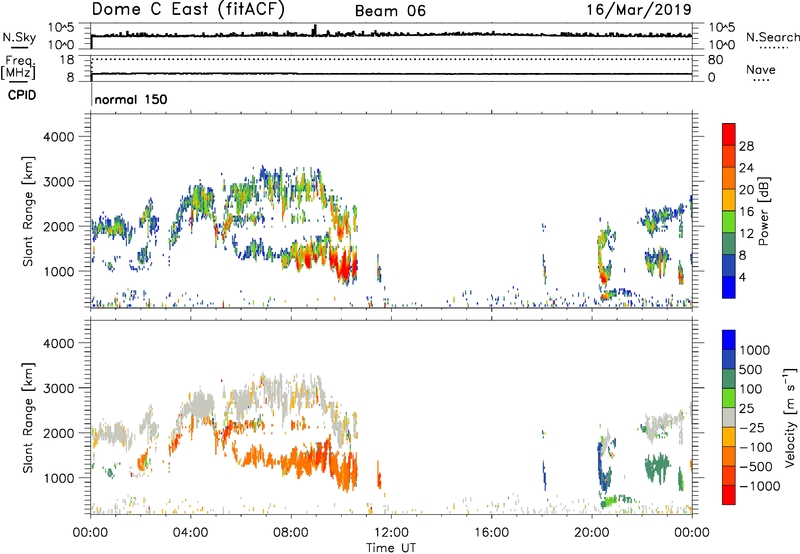Image resolution: width=800 pixels, height=554 pixels.
Task: Click the yellow 16–20 dB Power colorbar segment
Action: [x=729, y=200]
